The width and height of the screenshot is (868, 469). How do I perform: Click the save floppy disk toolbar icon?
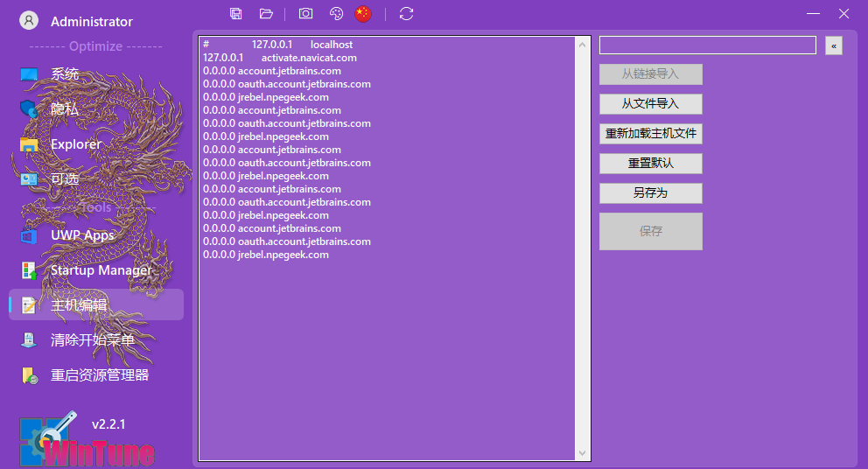point(236,14)
